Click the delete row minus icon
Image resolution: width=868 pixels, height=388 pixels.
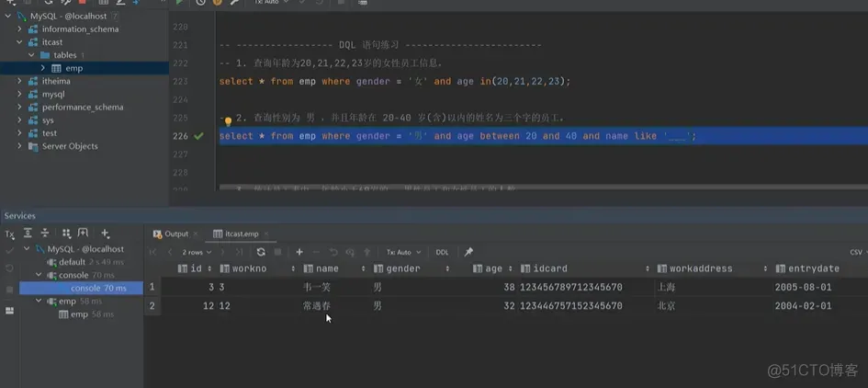(x=316, y=252)
